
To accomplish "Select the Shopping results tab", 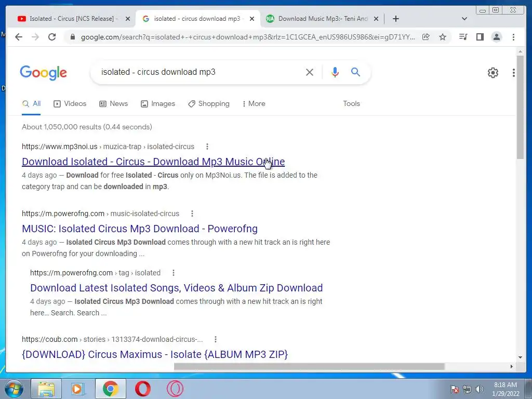I will (x=209, y=103).
